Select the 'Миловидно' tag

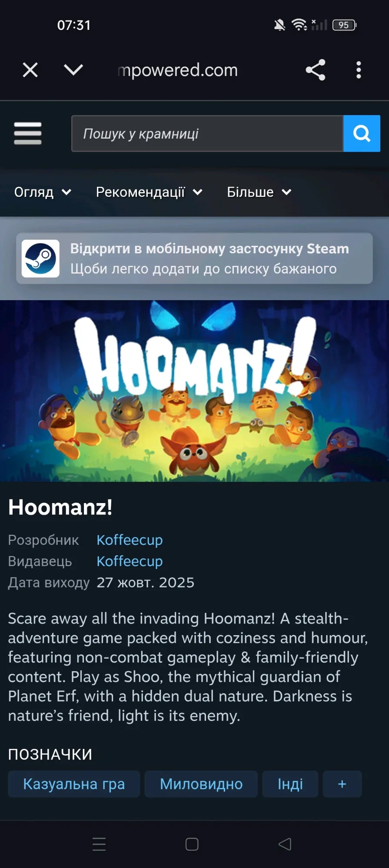point(201,784)
